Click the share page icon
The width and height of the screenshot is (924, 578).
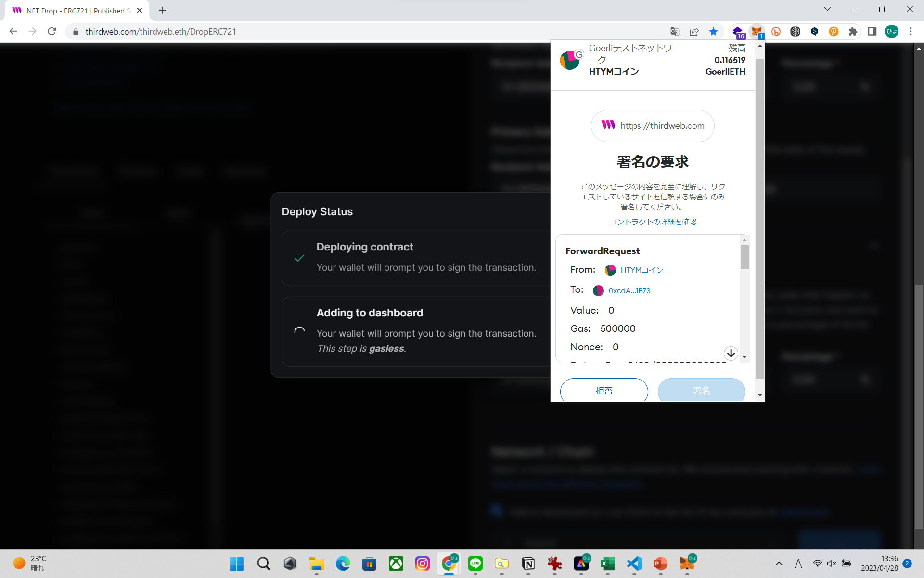click(694, 32)
